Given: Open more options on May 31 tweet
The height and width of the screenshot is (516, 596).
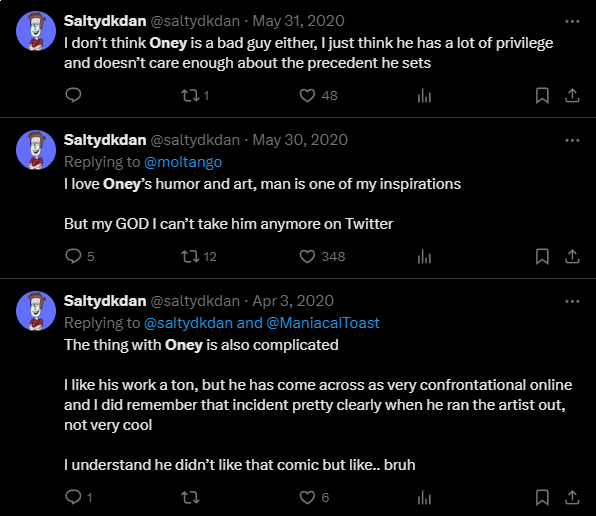Looking at the screenshot, I should coord(572,21).
